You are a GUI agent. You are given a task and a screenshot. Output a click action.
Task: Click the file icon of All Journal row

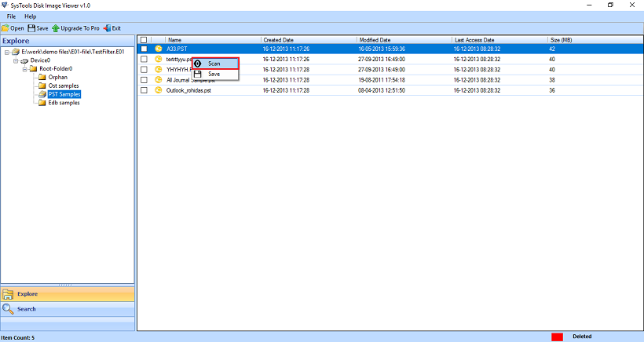coord(158,80)
